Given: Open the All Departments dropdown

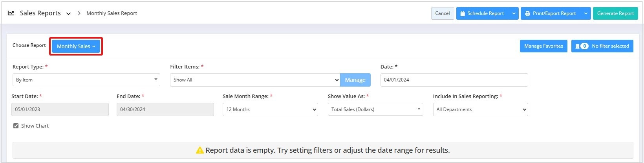Looking at the screenshot, I should point(480,109).
